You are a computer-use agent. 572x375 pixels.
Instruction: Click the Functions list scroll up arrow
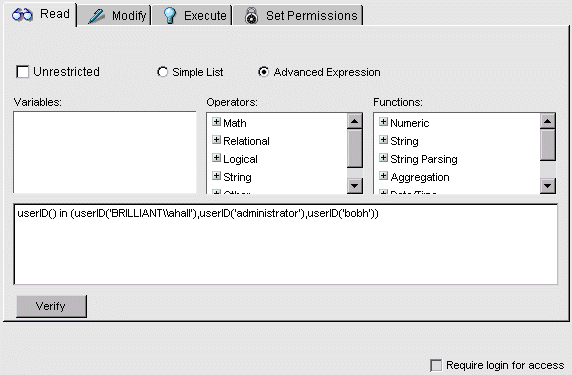(548, 121)
